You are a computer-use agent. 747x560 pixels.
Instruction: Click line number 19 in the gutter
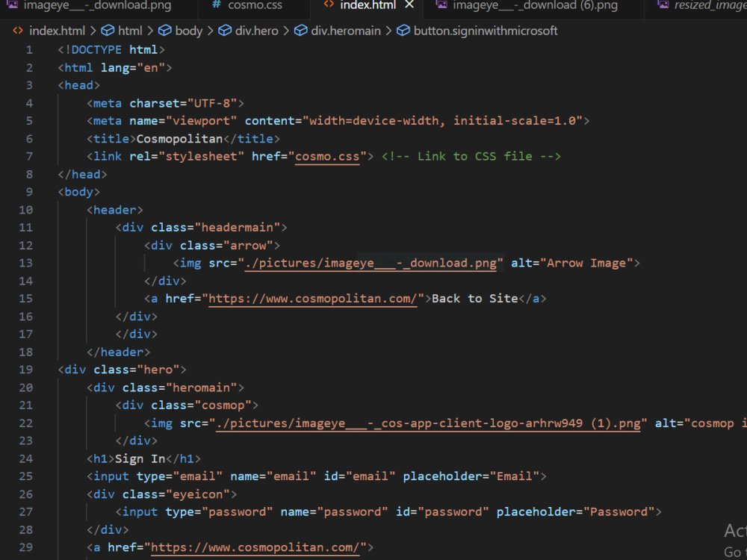25,370
